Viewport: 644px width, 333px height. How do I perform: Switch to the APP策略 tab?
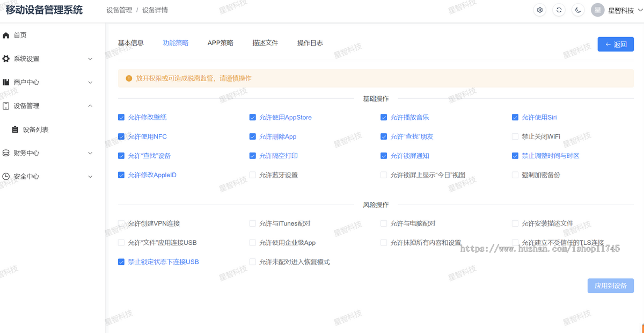[221, 43]
